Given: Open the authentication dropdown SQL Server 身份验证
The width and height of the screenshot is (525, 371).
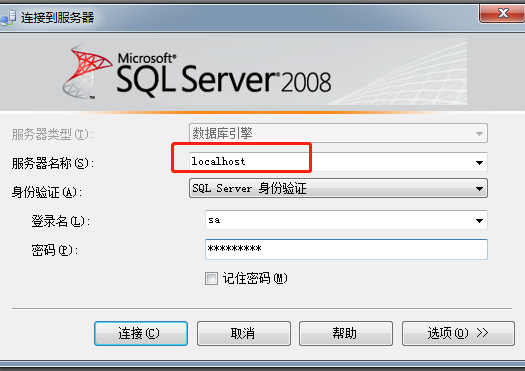Looking at the screenshot, I should click(338, 188).
